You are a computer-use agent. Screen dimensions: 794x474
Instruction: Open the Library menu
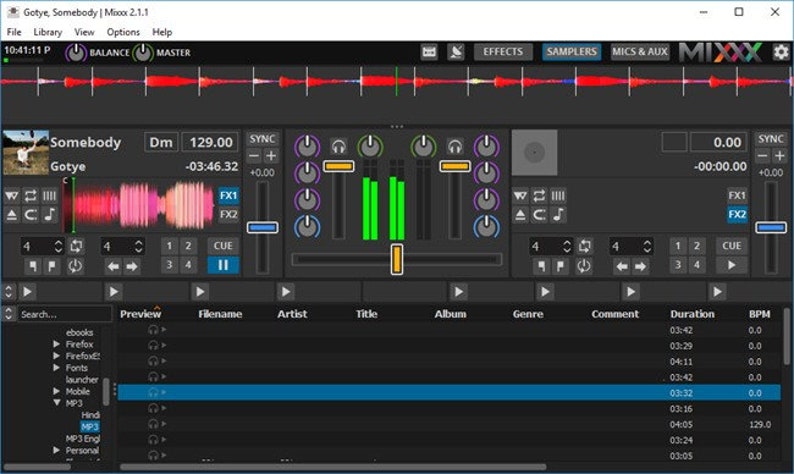(x=48, y=32)
